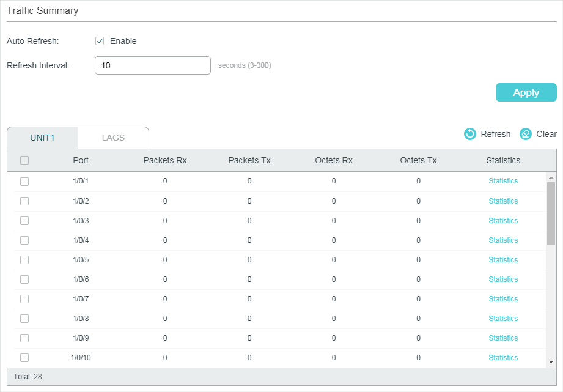Image resolution: width=563 pixels, height=392 pixels.
Task: Switch to the LAGS tab
Action: [x=114, y=138]
